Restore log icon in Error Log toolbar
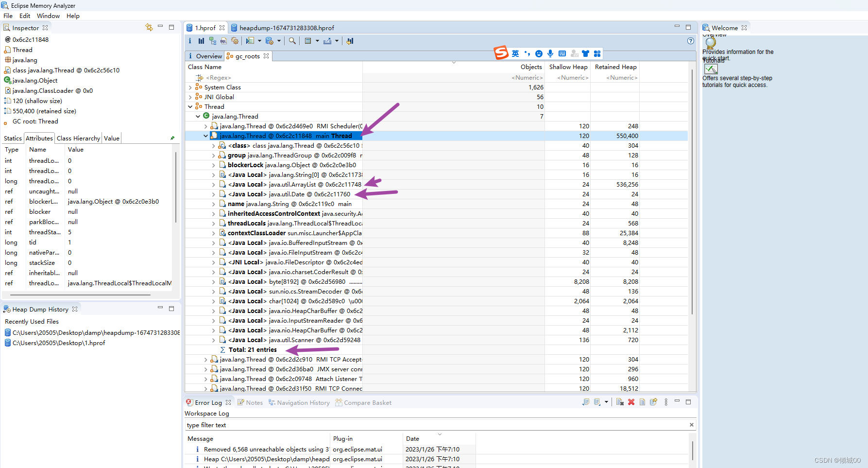The image size is (868, 468). tap(653, 402)
